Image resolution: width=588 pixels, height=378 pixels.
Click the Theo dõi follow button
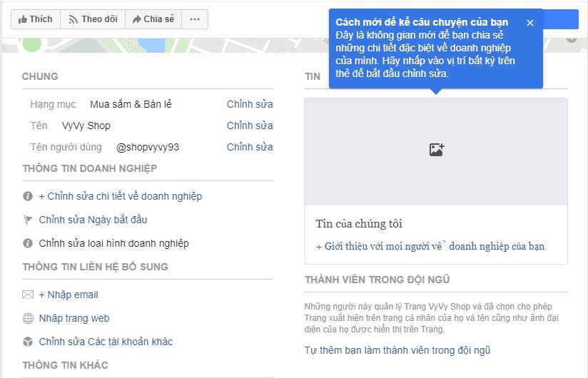(93, 19)
